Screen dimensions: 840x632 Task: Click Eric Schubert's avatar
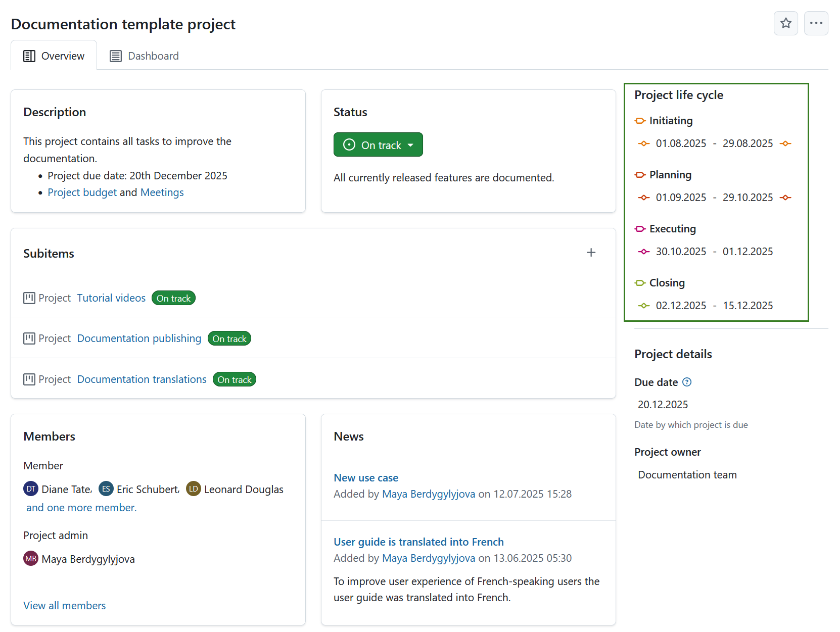coord(106,489)
